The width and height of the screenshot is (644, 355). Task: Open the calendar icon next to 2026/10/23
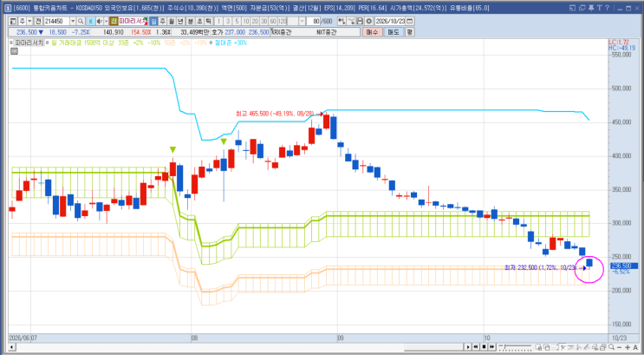409,21
